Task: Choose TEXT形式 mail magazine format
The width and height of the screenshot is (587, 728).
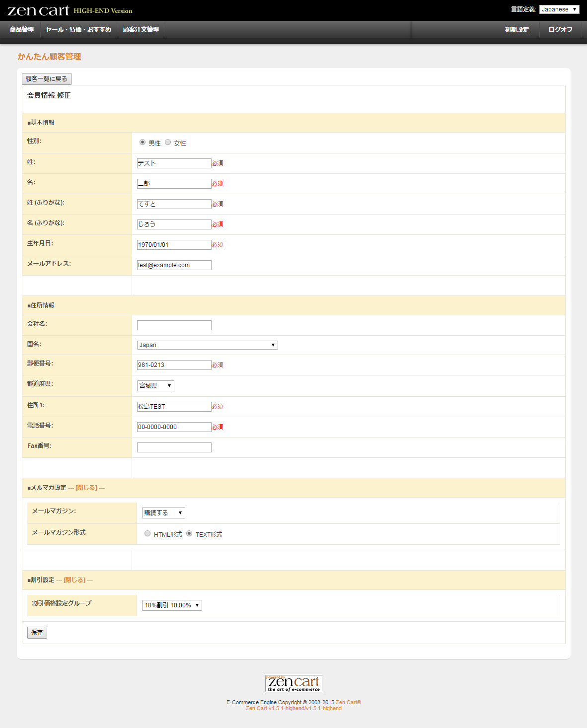Action: click(189, 534)
